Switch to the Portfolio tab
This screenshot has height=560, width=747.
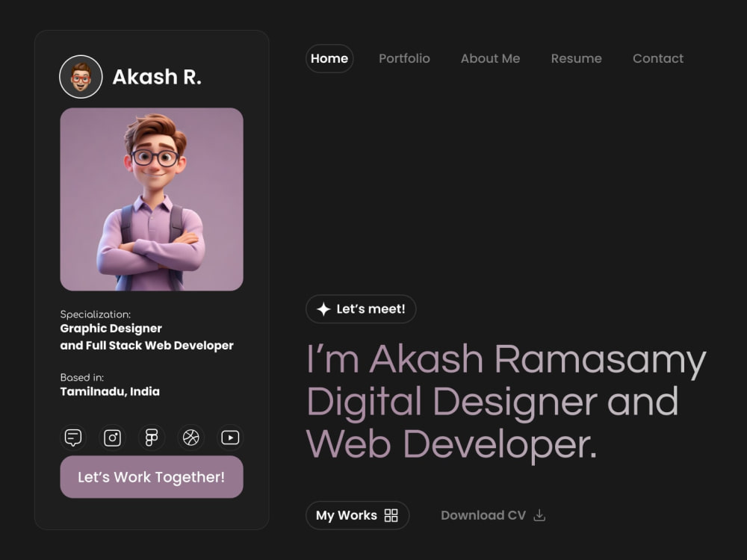(404, 58)
